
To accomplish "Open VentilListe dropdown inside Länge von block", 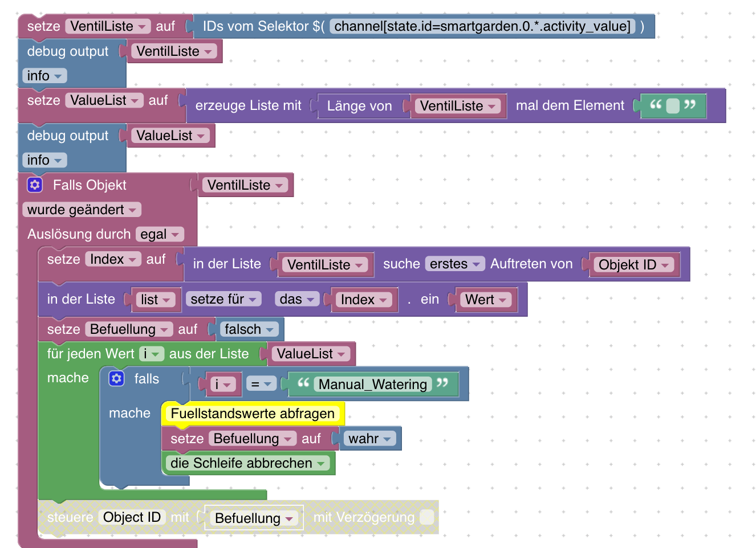I will tap(458, 106).
